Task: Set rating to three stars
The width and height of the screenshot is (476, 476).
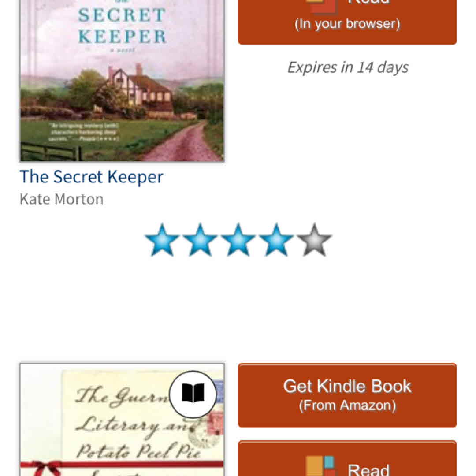Action: click(238, 240)
